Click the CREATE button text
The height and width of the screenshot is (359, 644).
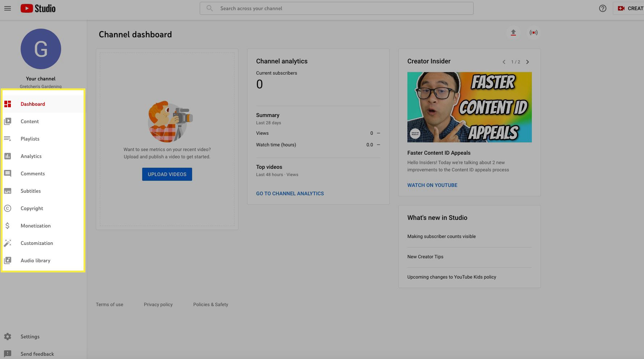pos(635,8)
